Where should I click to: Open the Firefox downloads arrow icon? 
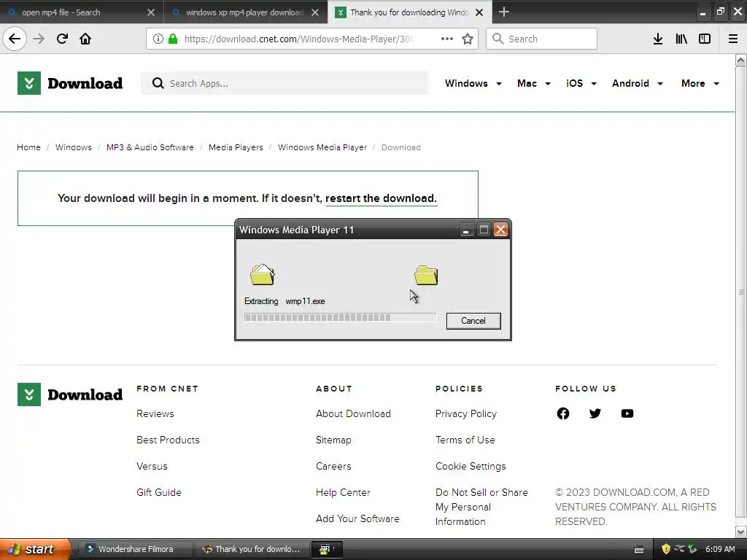[657, 39]
